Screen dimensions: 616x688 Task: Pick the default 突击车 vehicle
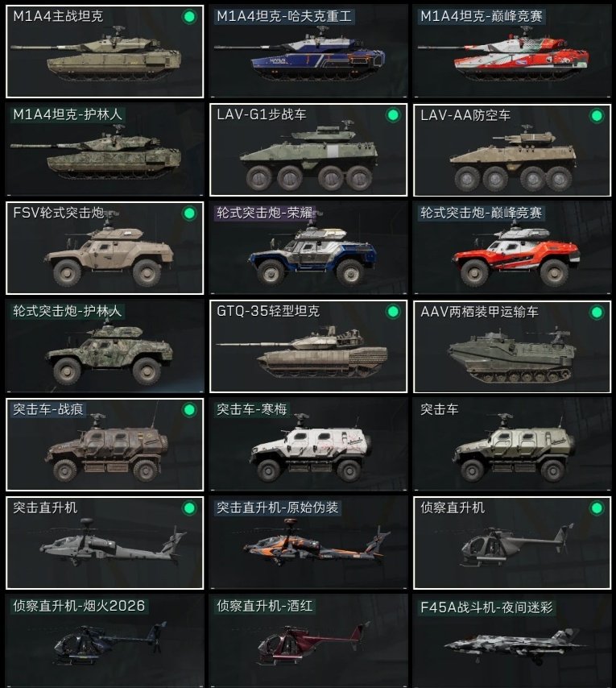click(x=512, y=445)
